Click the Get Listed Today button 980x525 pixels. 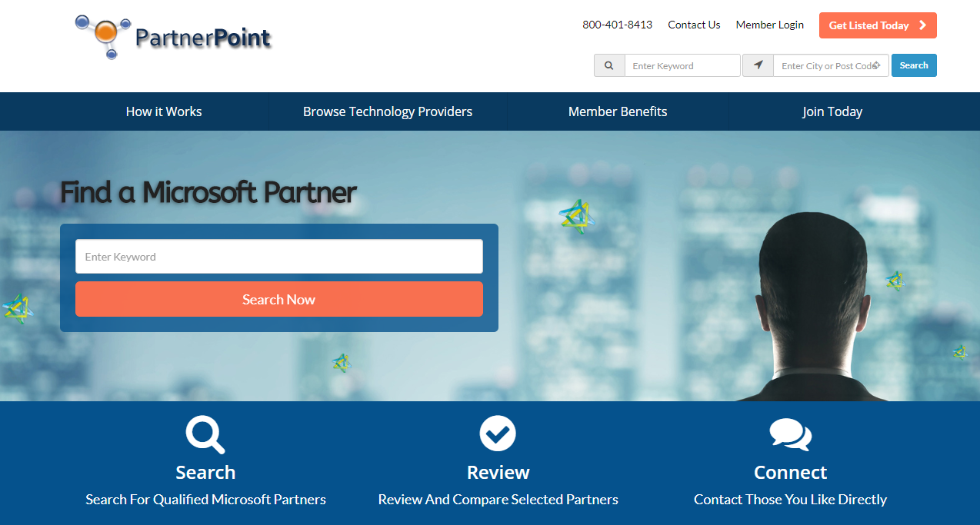[878, 25]
